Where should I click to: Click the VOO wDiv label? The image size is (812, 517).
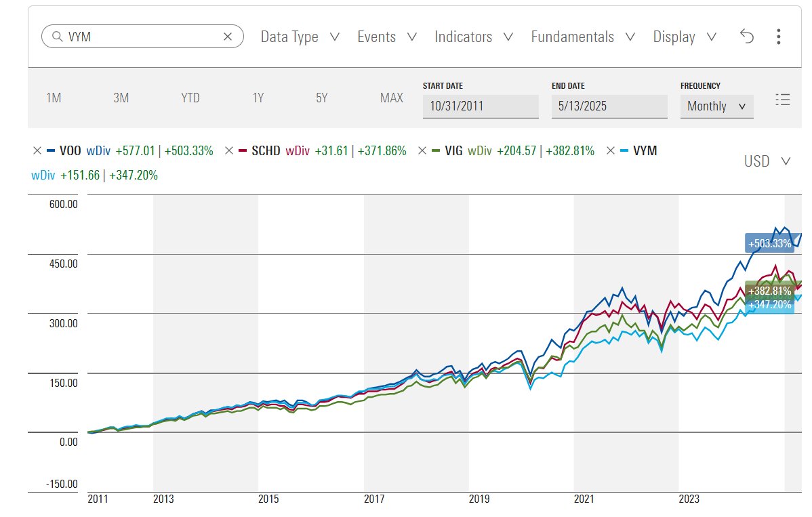coord(98,150)
